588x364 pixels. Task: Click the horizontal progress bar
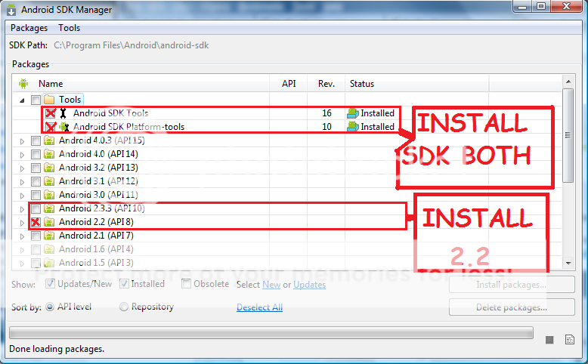coord(271,332)
